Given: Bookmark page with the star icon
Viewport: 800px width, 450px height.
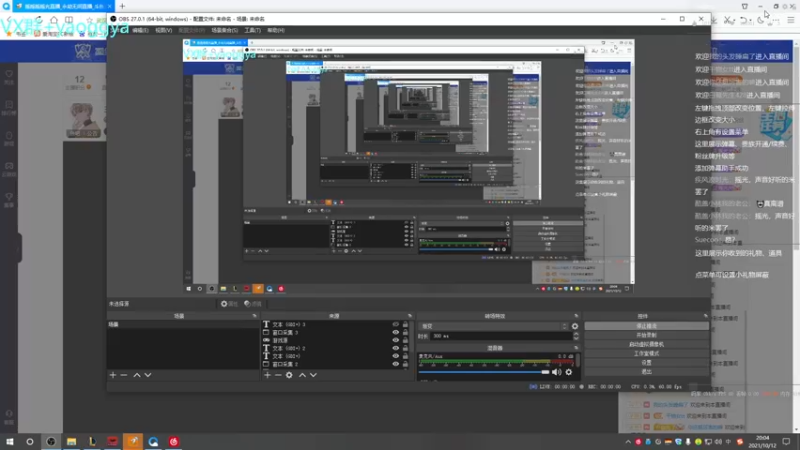Looking at the screenshot, I should pyautogui.click(x=89, y=20).
